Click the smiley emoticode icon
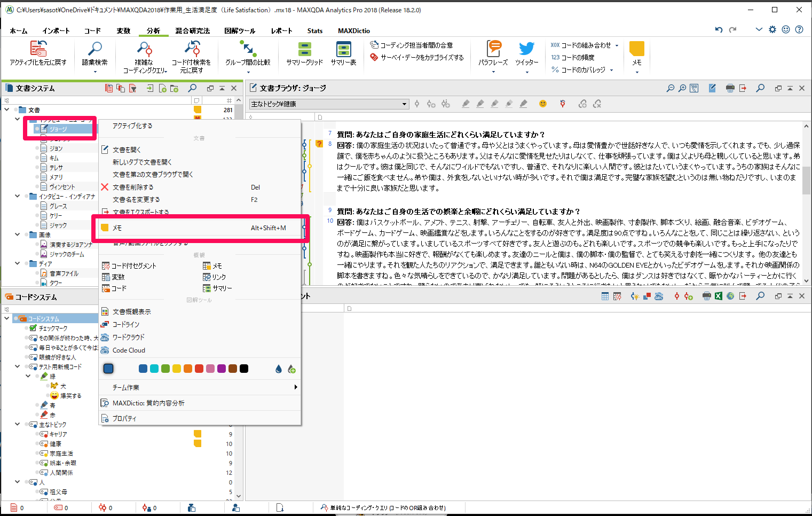 tap(543, 104)
